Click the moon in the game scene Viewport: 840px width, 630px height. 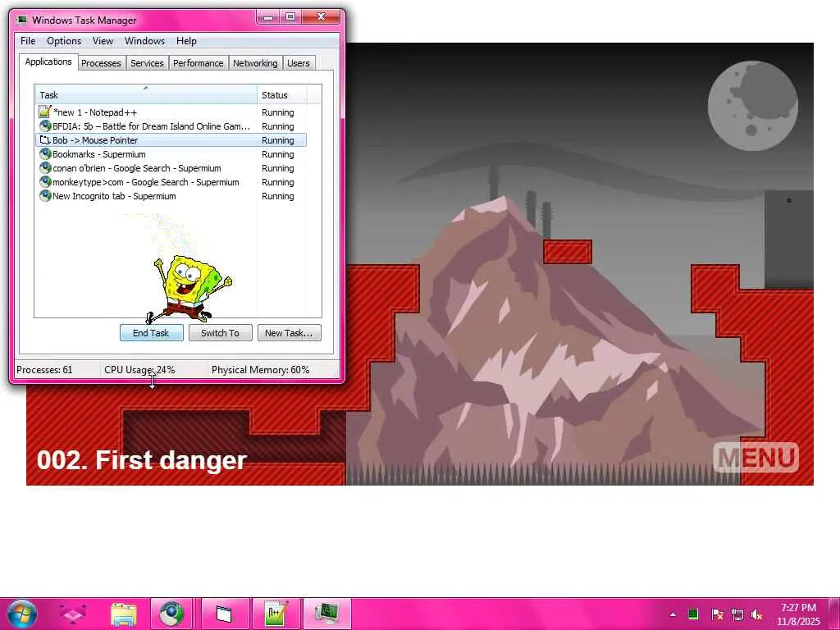[753, 106]
